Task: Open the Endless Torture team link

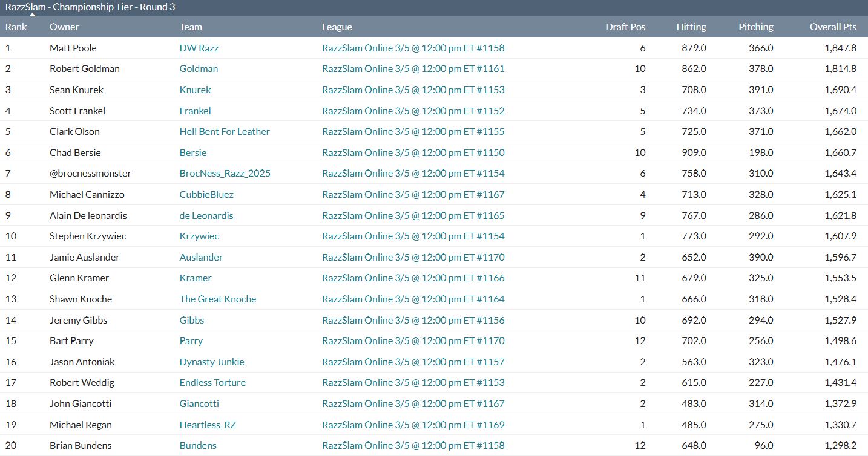Action: click(x=212, y=383)
